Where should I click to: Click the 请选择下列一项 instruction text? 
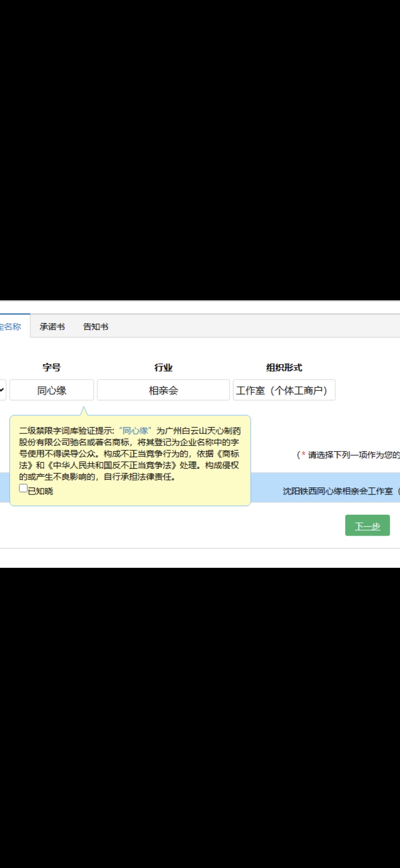[348, 455]
